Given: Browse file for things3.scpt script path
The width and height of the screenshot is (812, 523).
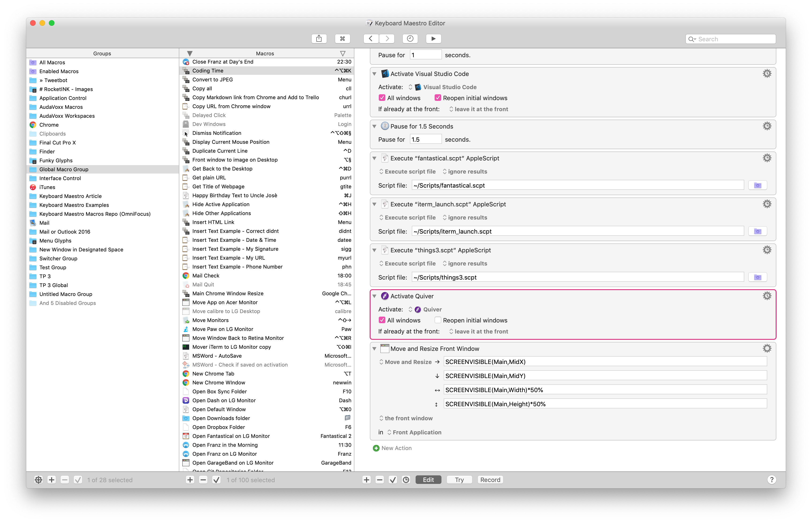Looking at the screenshot, I should (x=757, y=277).
